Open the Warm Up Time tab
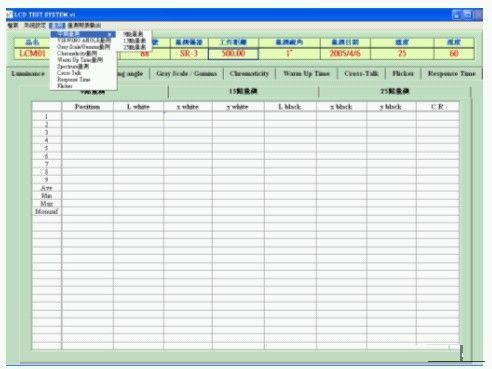Image resolution: width=492 pixels, height=369 pixels. (306, 74)
